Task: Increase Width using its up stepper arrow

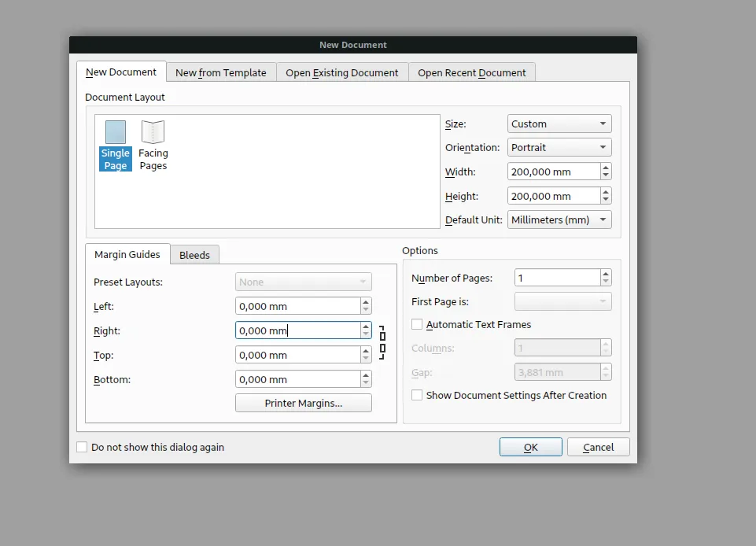Action: [x=604, y=168]
